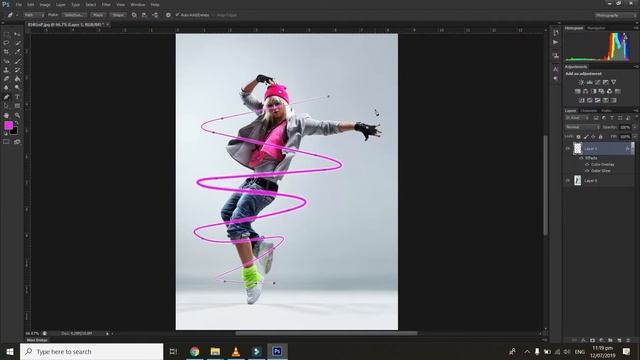Open the Window menu

(138, 4)
